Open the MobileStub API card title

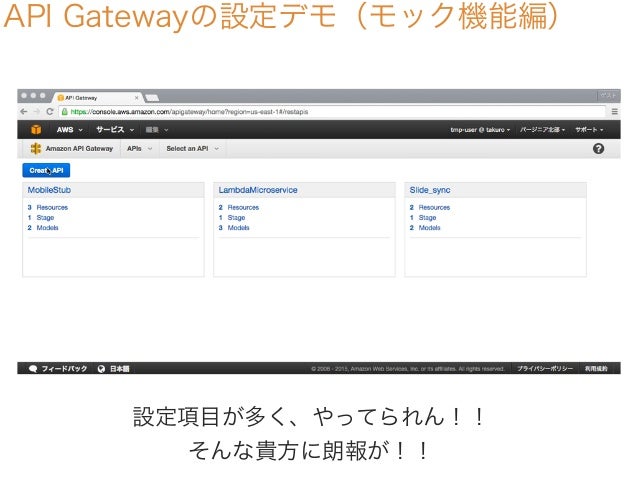pos(49,190)
